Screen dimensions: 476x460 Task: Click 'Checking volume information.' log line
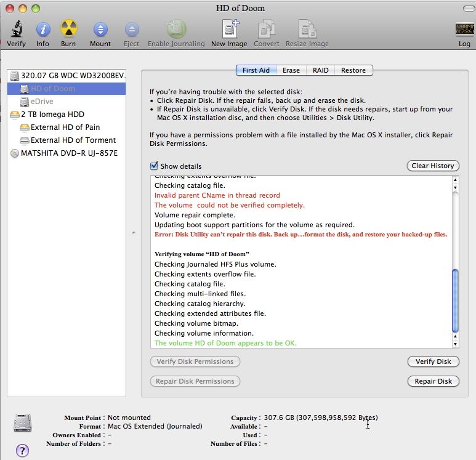click(x=204, y=333)
